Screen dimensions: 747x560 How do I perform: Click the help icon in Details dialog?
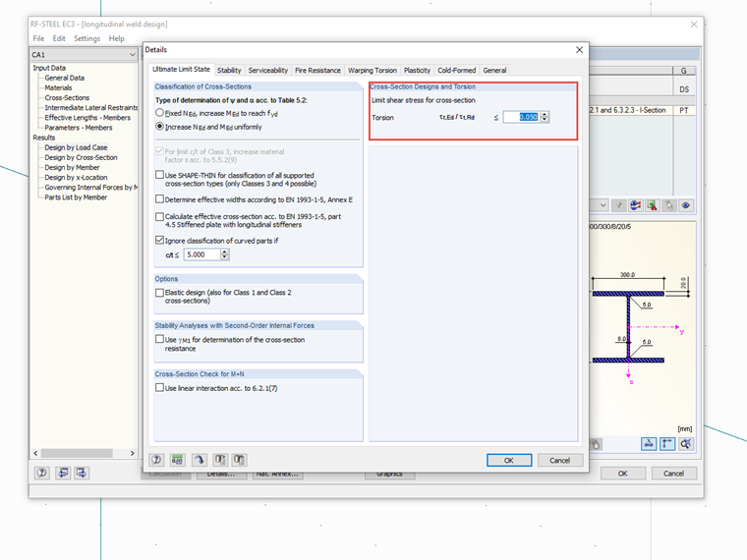[x=156, y=460]
